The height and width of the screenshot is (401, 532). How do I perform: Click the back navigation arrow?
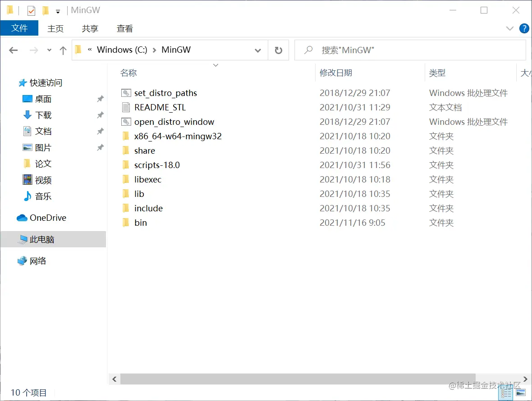point(13,50)
